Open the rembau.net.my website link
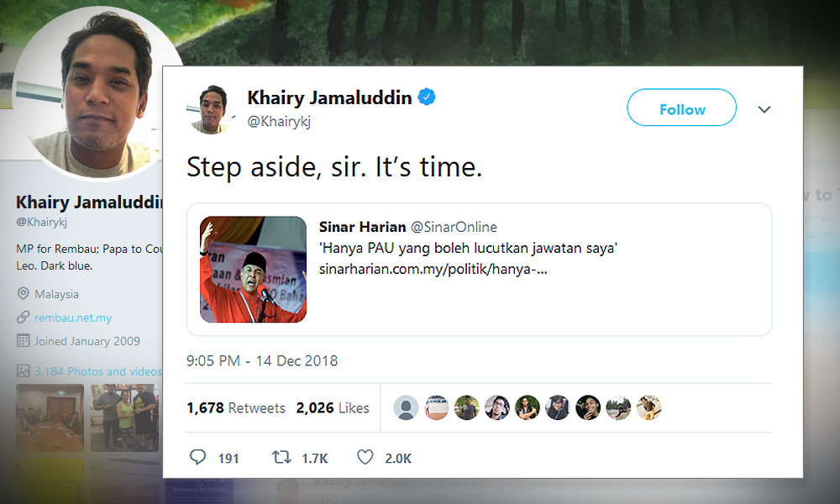840x504 pixels. 73,318
